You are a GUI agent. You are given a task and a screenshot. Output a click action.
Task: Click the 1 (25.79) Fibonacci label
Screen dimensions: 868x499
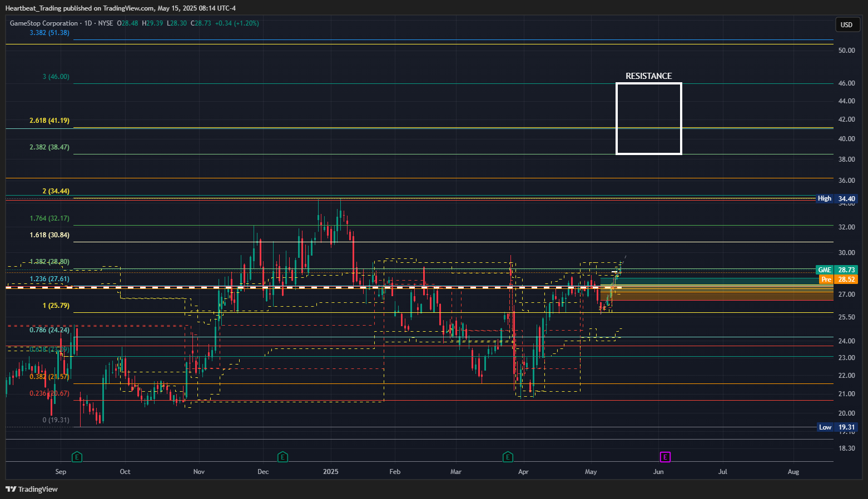coord(56,306)
